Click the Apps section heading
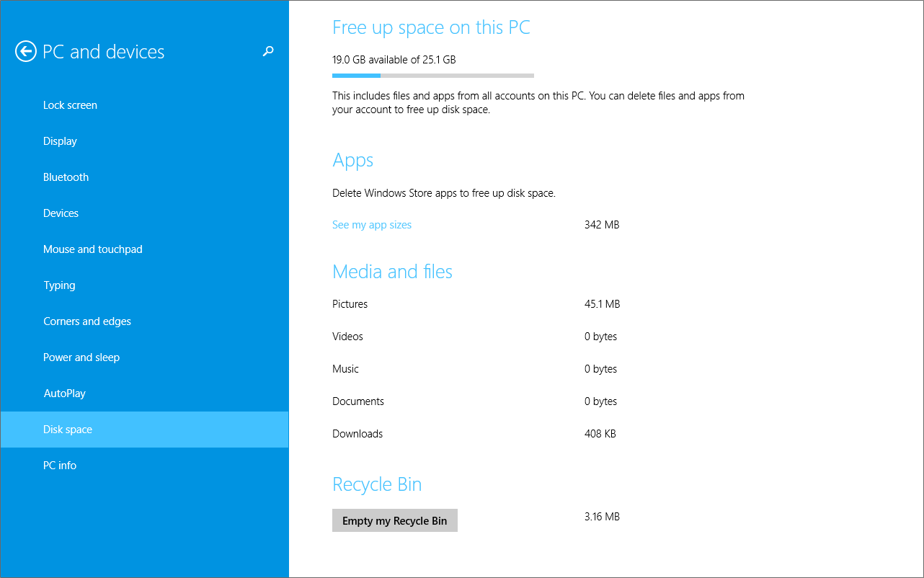This screenshot has width=924, height=578. pyautogui.click(x=353, y=161)
